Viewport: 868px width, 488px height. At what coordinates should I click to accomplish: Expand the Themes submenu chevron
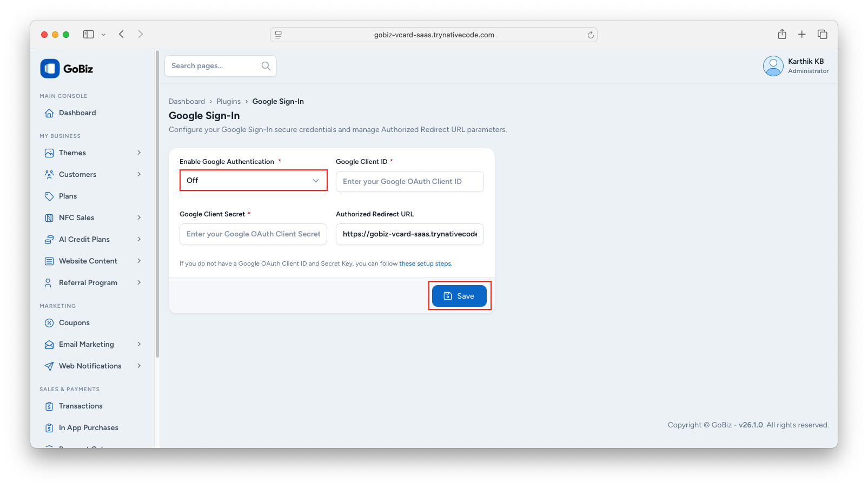139,153
